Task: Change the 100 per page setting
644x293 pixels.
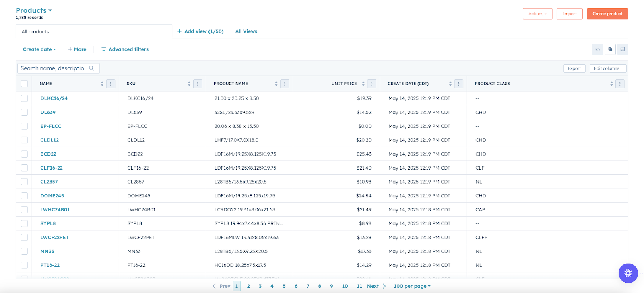Action: click(x=412, y=286)
